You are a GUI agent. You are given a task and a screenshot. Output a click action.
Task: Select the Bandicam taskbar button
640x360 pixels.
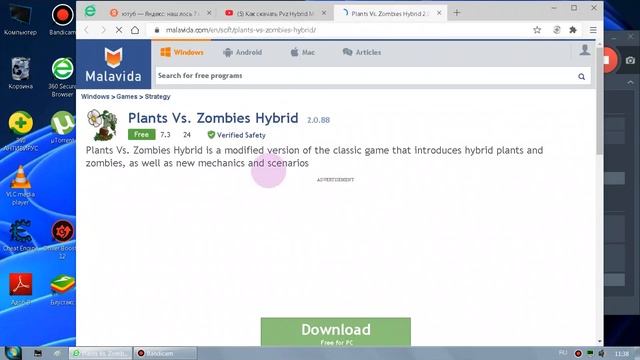point(165,353)
